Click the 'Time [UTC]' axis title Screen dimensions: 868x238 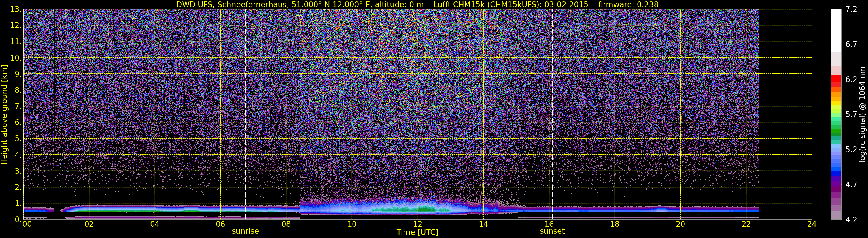point(417,232)
